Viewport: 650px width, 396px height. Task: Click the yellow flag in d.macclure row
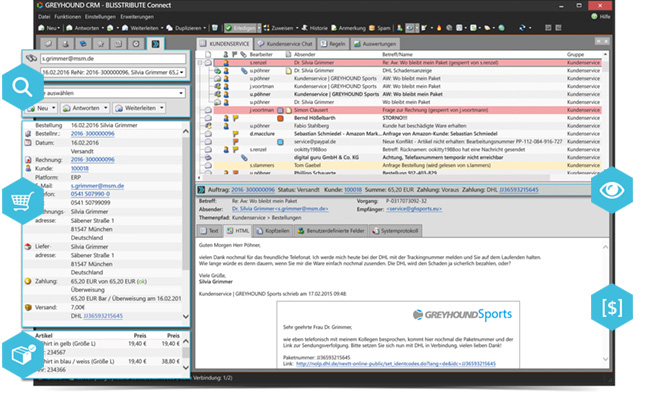235,134
